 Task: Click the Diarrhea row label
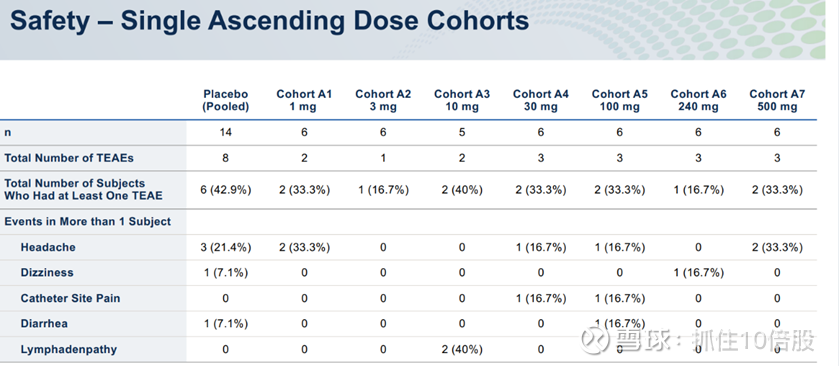pos(44,324)
